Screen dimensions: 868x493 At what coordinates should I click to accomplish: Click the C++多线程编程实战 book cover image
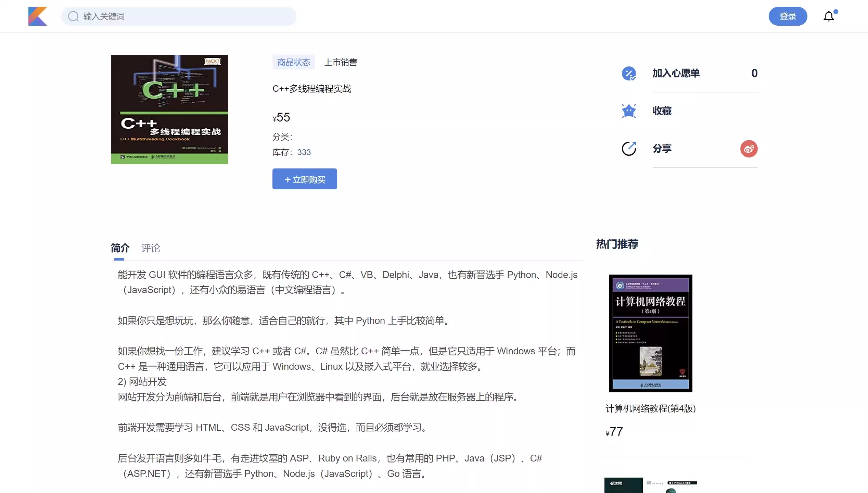pos(169,110)
